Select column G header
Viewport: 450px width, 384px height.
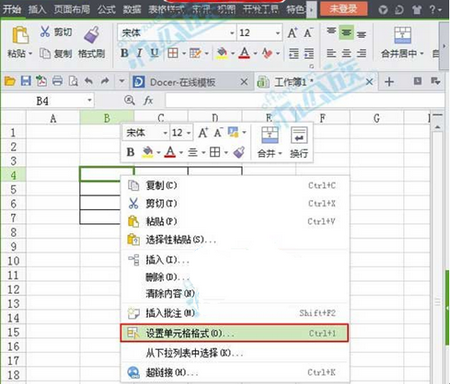click(x=376, y=118)
